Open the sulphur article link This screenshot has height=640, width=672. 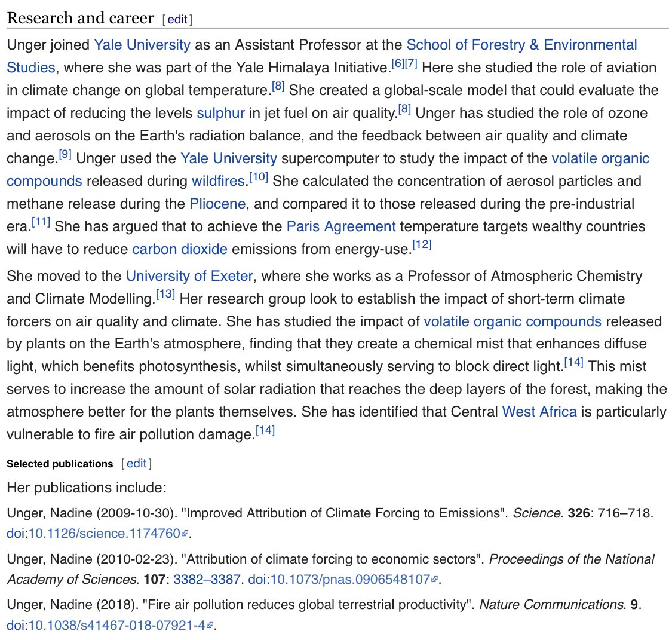tap(220, 113)
